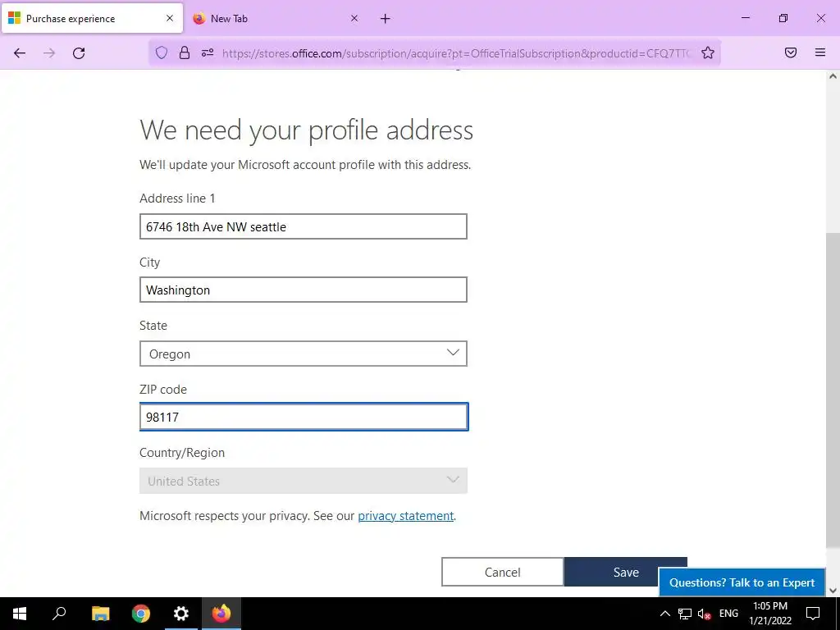The height and width of the screenshot is (630, 840).
Task: Click the 'ZIP code' label
Action: point(163,390)
